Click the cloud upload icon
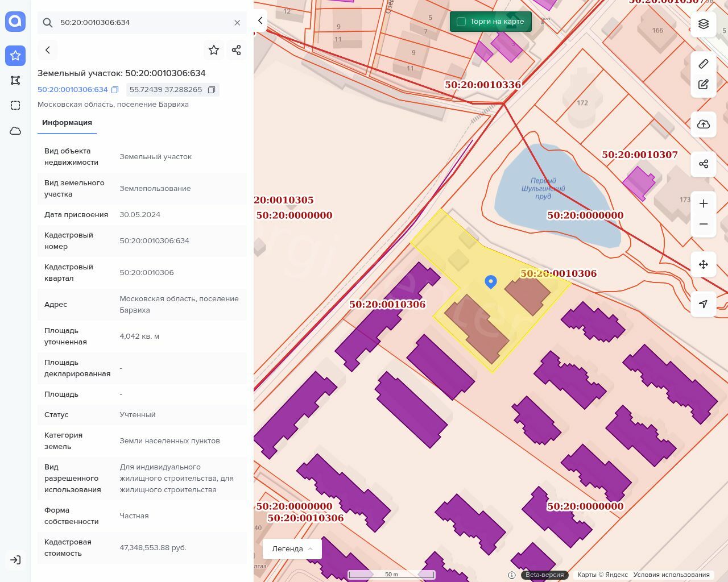The height and width of the screenshot is (582, 728). (x=704, y=124)
